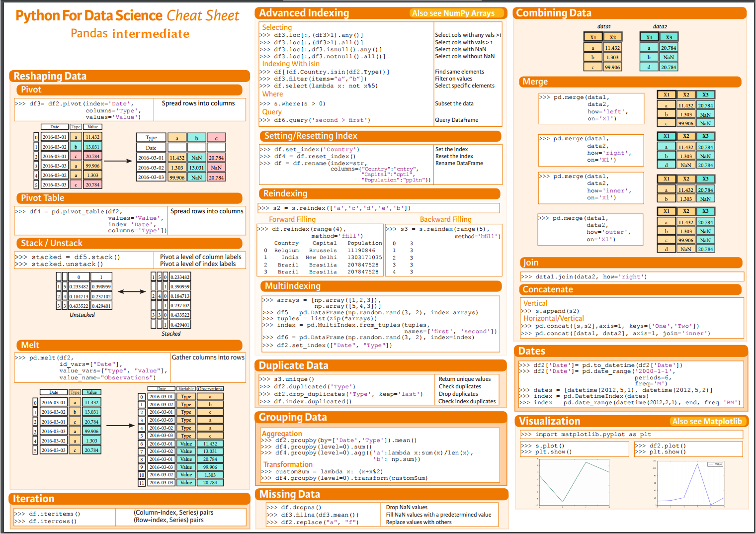This screenshot has width=756, height=534.
Task: Click the "Visualization" section title
Action: pos(549,421)
